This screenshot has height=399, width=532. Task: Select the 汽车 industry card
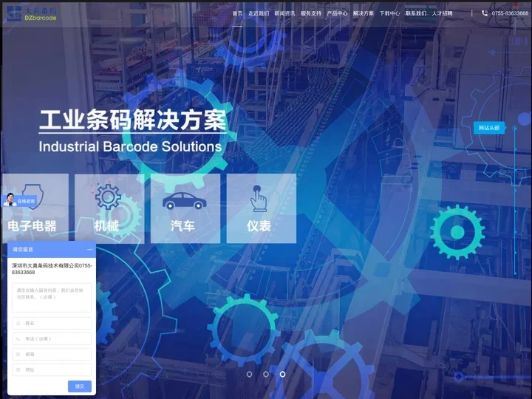(185, 208)
